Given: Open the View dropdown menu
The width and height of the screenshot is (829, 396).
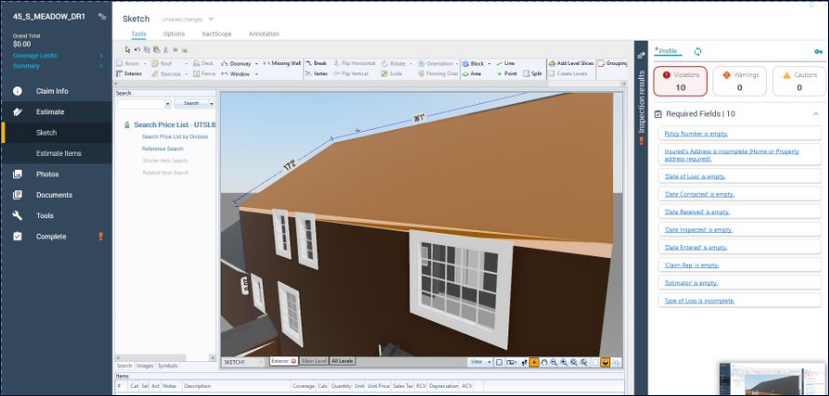Looking at the screenshot, I should coord(480,362).
